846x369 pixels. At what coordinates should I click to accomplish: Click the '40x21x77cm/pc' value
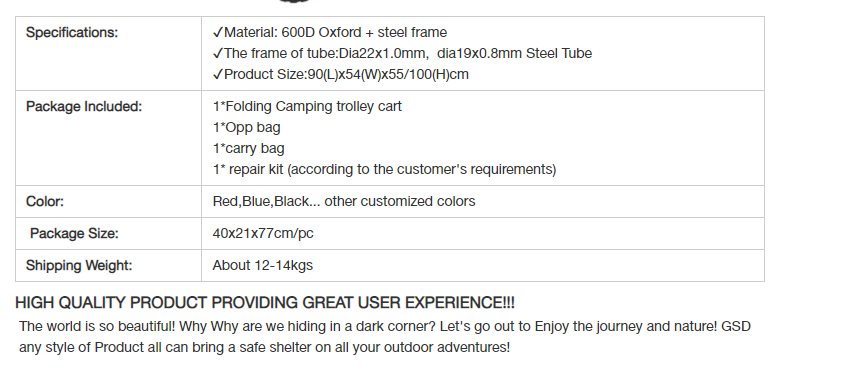263,234
